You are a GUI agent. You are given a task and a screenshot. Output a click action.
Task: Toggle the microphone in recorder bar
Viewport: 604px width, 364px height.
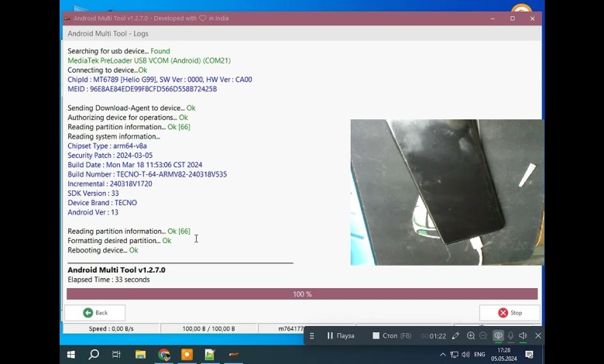coord(510,336)
